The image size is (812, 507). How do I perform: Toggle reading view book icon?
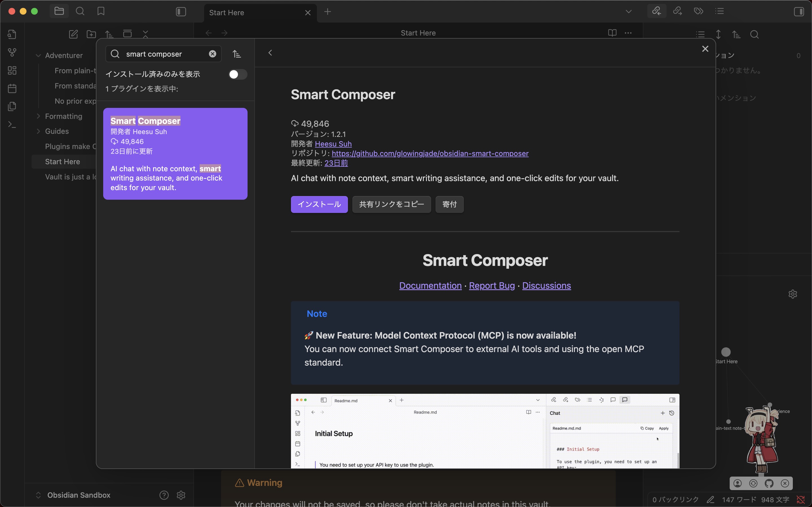[612, 33]
